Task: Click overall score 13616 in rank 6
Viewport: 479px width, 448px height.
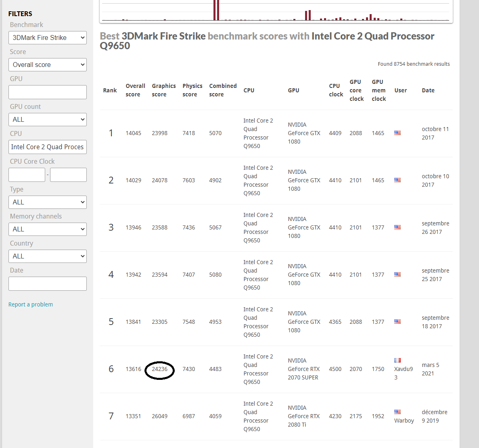Action: pos(134,369)
